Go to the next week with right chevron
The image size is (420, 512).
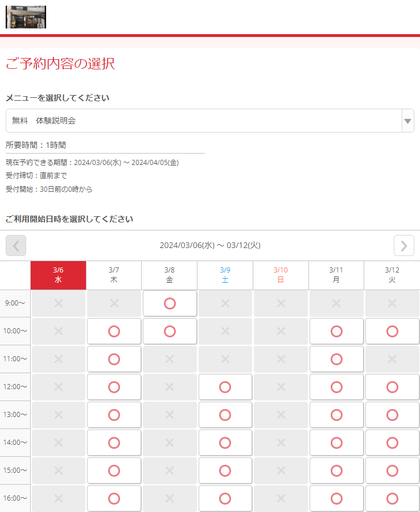click(x=403, y=245)
